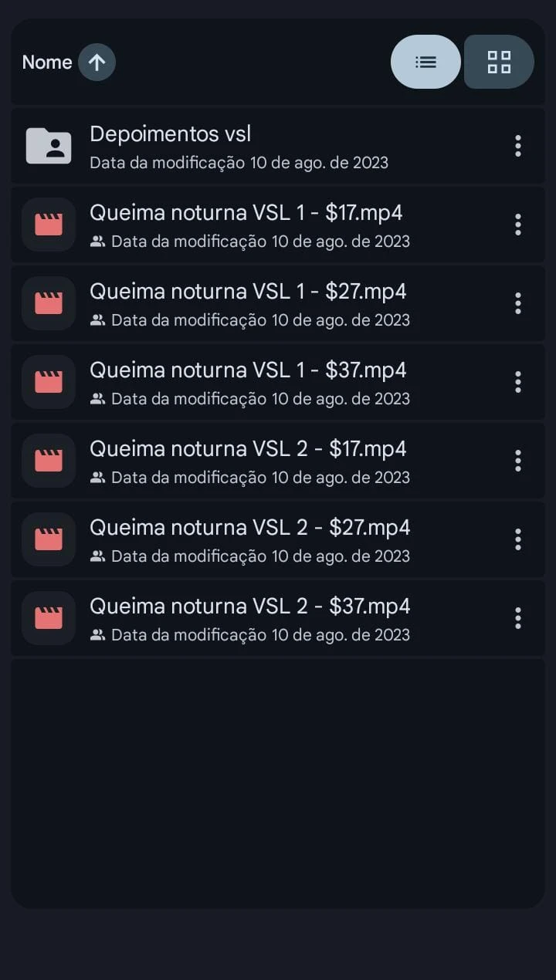Viewport: 556px width, 980px height.
Task: Click the shared folder icon for Depoimentos vsl
Action: point(49,146)
